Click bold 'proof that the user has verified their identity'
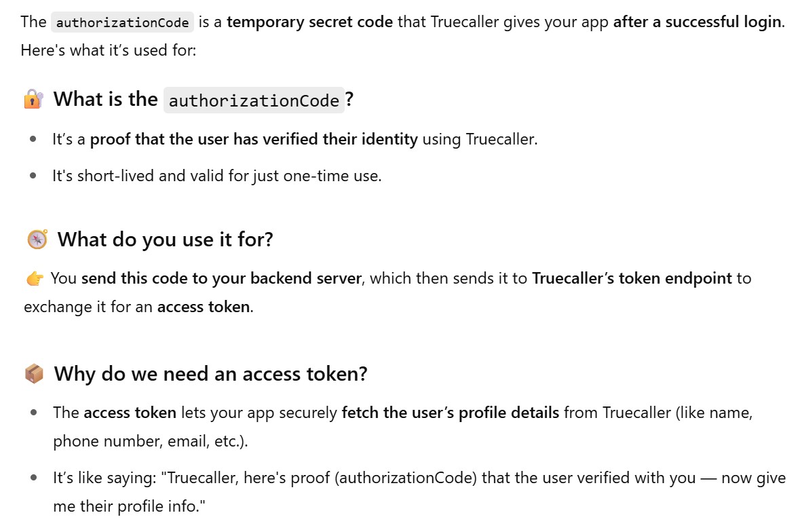The height and width of the screenshot is (532, 802). coord(254,140)
